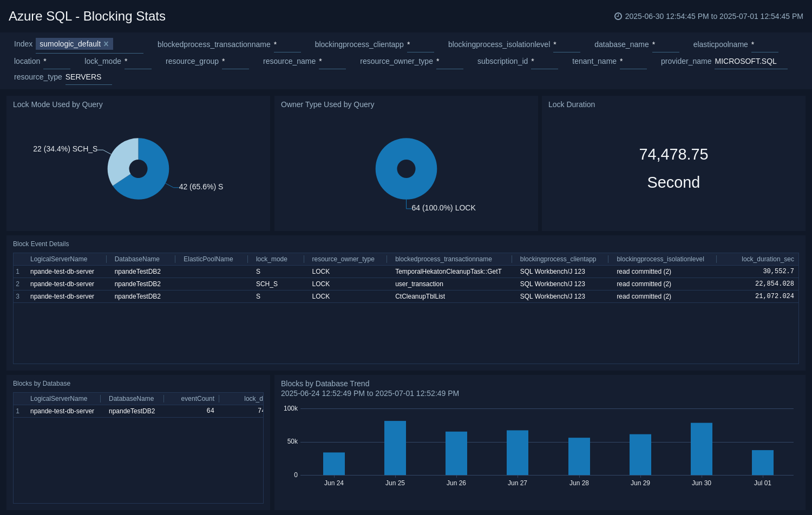Click the Jun 25 bar in trend chart
The width and height of the screenshot is (812, 515).
click(x=395, y=448)
